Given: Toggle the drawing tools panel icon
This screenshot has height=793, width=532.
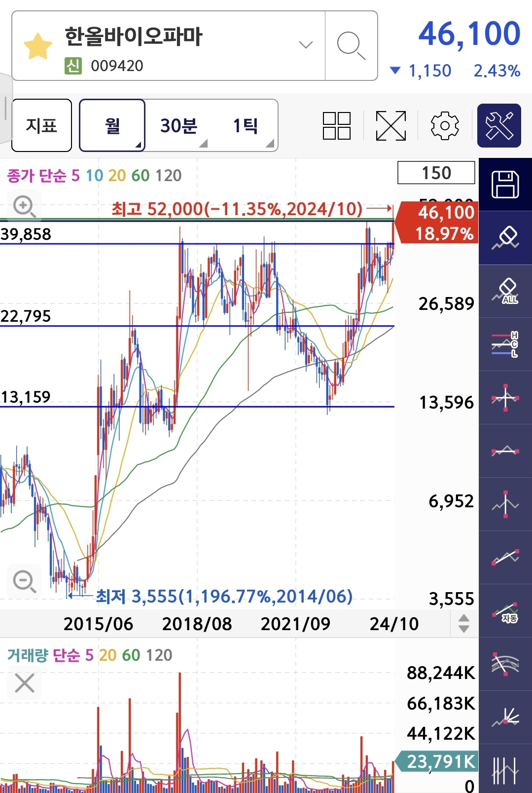Looking at the screenshot, I should (499, 125).
